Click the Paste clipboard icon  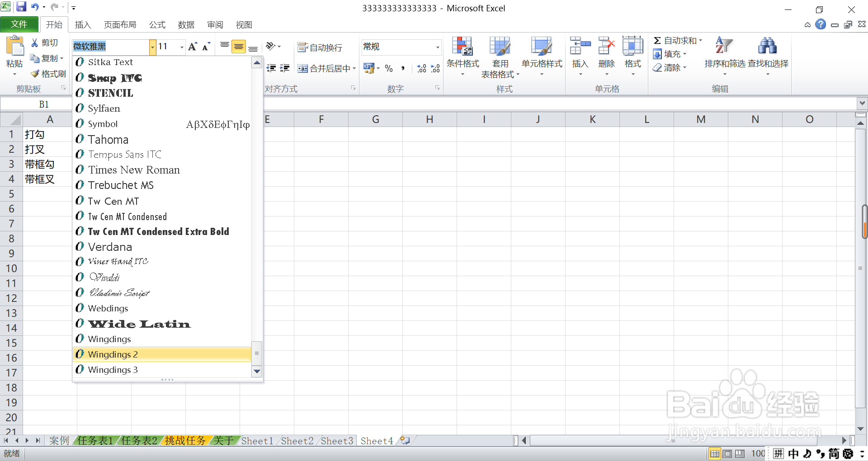click(x=14, y=46)
